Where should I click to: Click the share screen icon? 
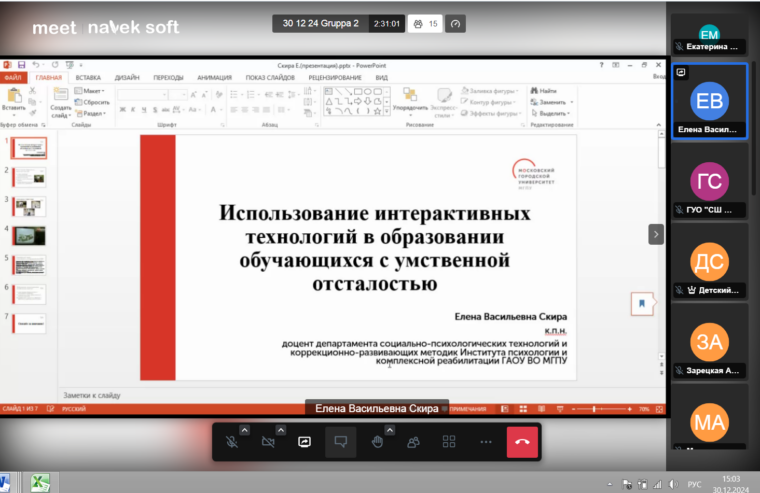304,441
